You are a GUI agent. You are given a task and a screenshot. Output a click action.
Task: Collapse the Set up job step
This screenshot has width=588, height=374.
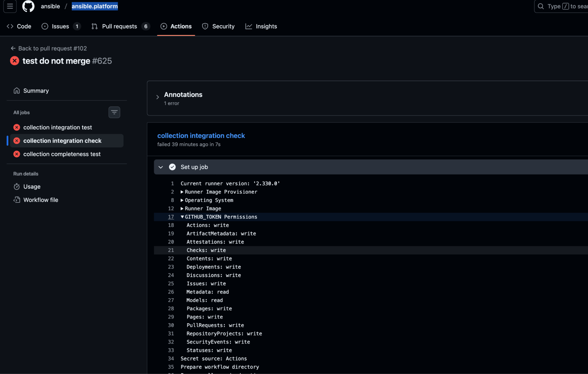tap(161, 167)
